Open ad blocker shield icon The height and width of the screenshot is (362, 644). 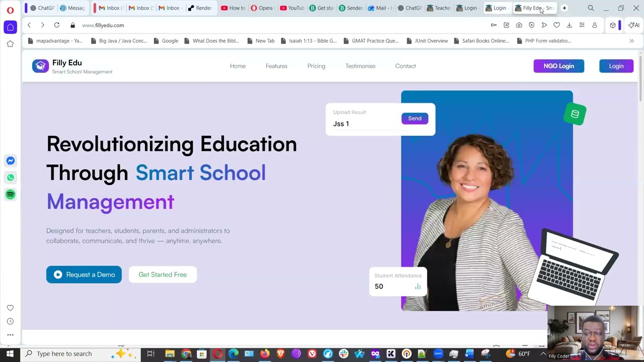[532, 25]
